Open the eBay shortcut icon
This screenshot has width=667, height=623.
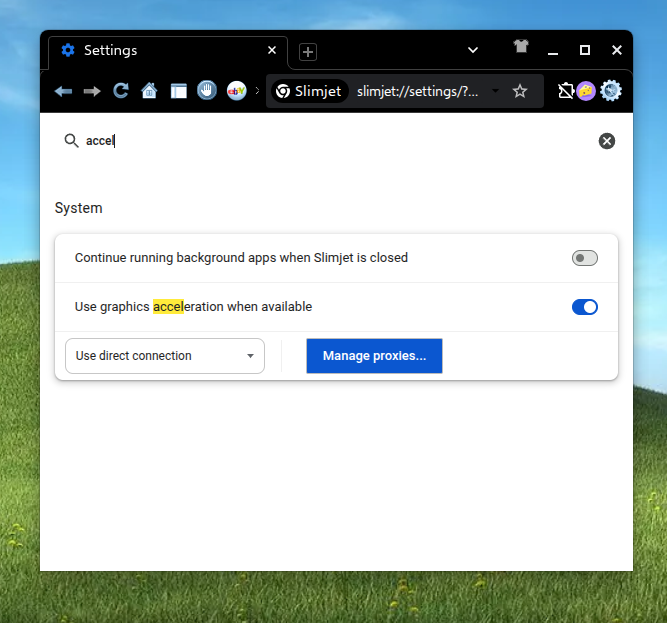point(236,91)
